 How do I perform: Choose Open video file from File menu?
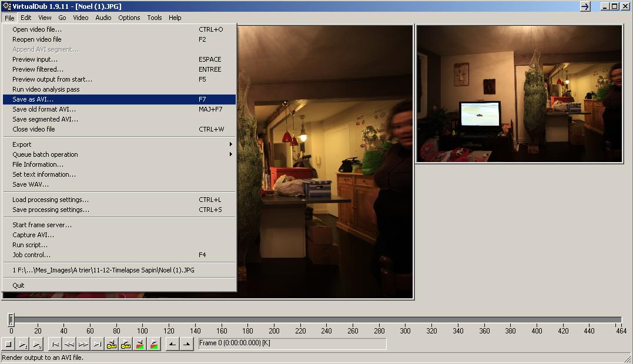(x=119, y=29)
